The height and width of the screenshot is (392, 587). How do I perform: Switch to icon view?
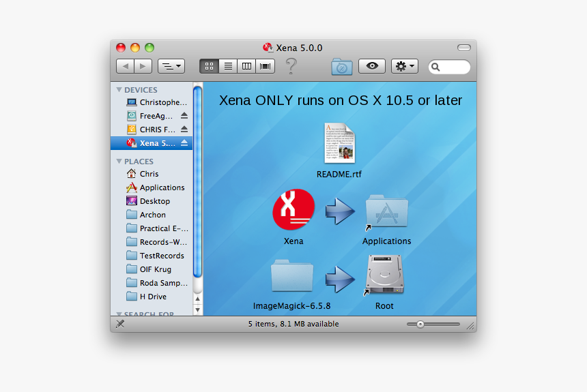click(210, 66)
